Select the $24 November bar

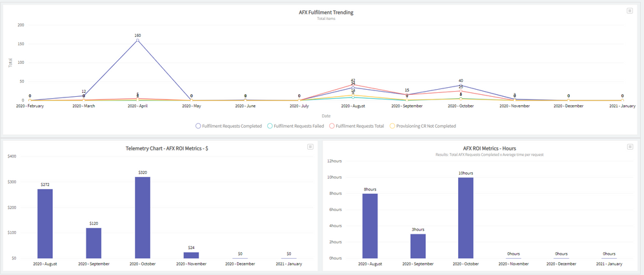pos(192,255)
